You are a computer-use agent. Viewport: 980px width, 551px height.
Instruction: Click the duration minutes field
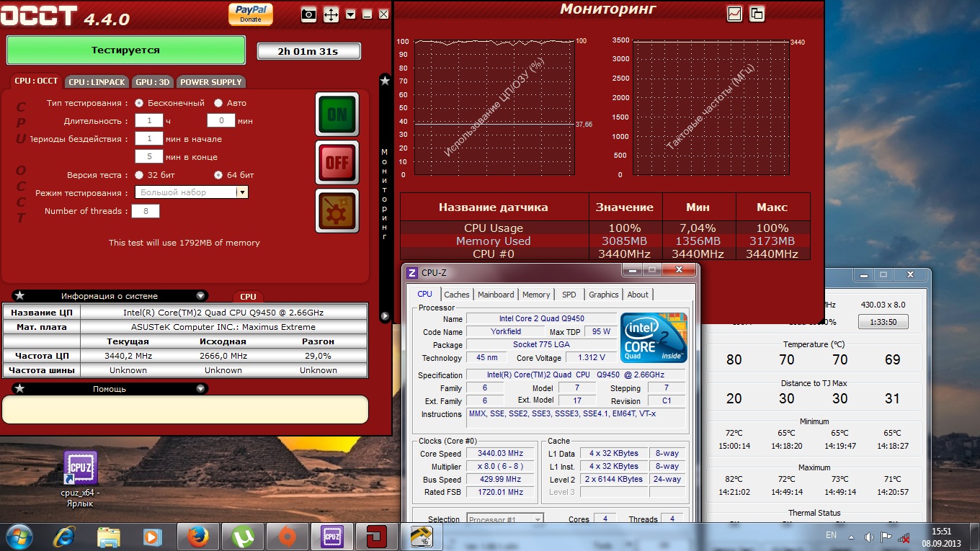coord(221,121)
